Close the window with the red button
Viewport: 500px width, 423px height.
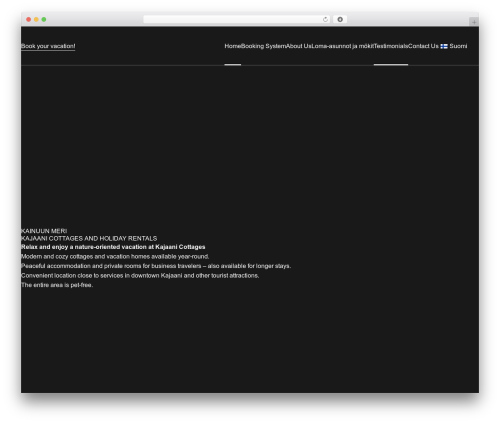[29, 19]
